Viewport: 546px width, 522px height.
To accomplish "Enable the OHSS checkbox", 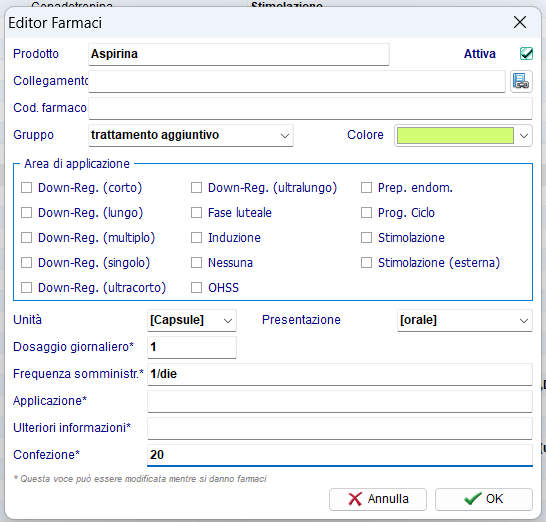I will pyautogui.click(x=196, y=288).
